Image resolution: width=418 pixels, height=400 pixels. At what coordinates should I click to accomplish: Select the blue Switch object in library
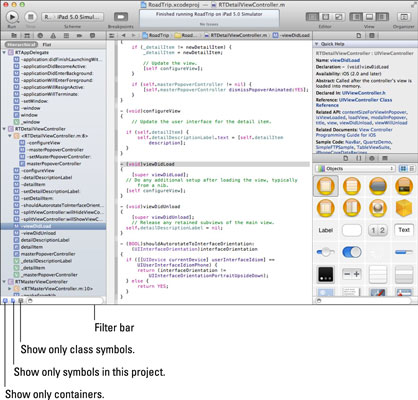click(x=352, y=252)
